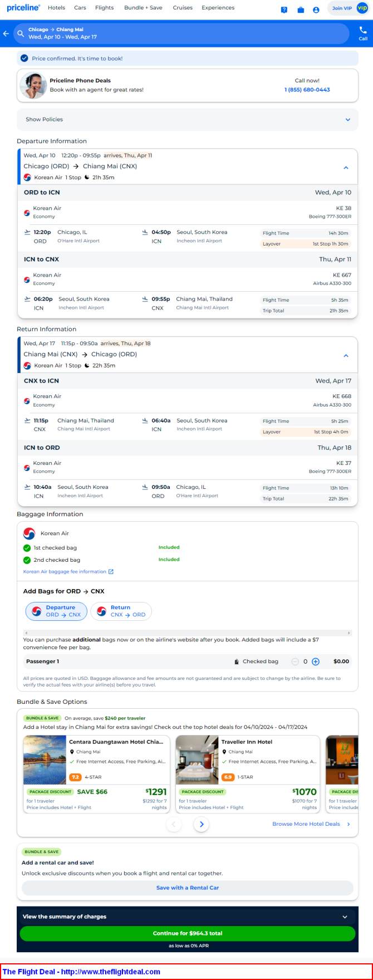Expand the Show Policies section
373x980 pixels.
coord(188,119)
